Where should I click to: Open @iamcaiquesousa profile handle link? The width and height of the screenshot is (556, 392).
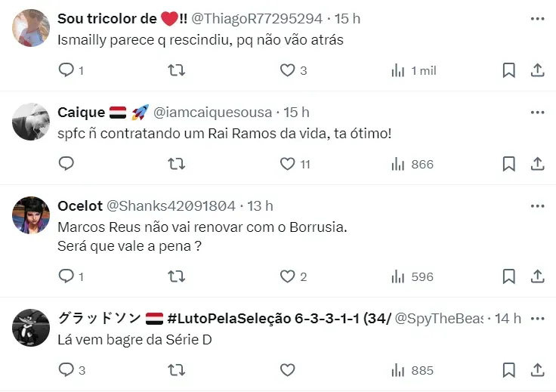click(x=212, y=113)
